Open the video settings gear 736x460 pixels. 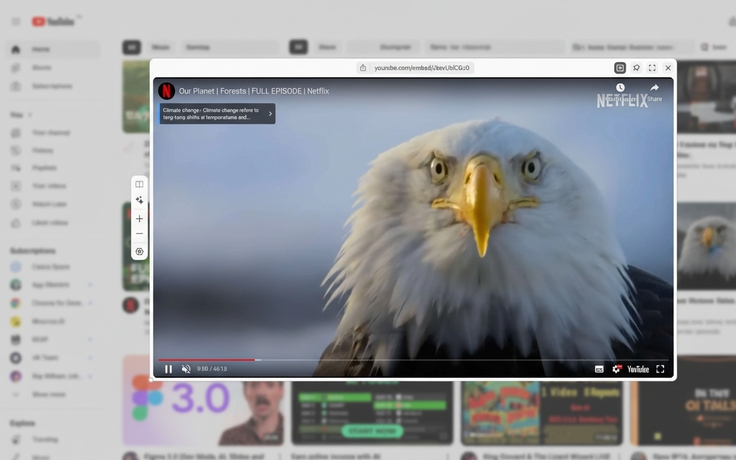point(617,369)
